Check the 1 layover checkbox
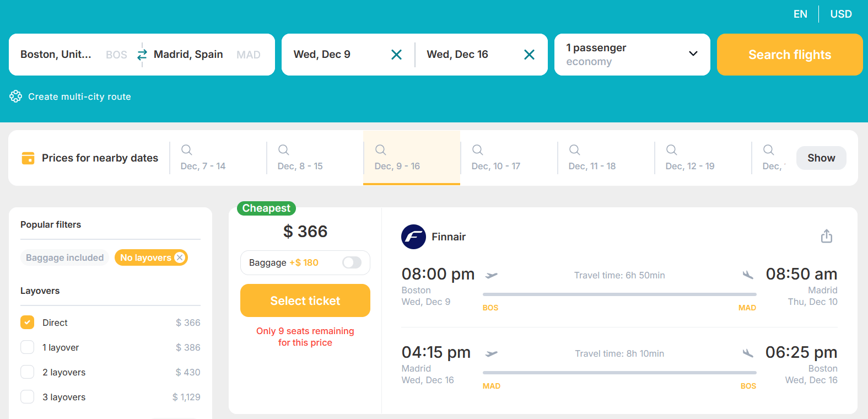Viewport: 868px width, 419px height. [x=28, y=347]
